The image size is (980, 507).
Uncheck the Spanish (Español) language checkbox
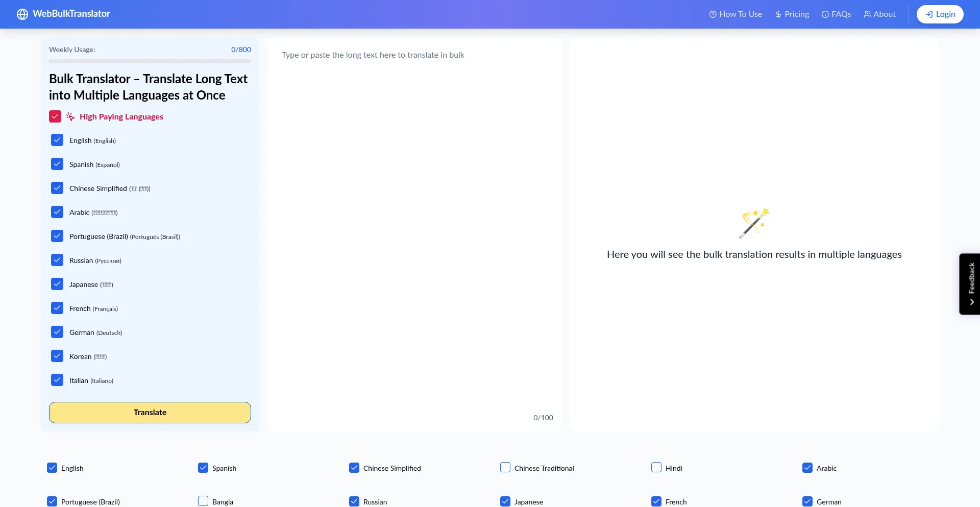pos(57,164)
